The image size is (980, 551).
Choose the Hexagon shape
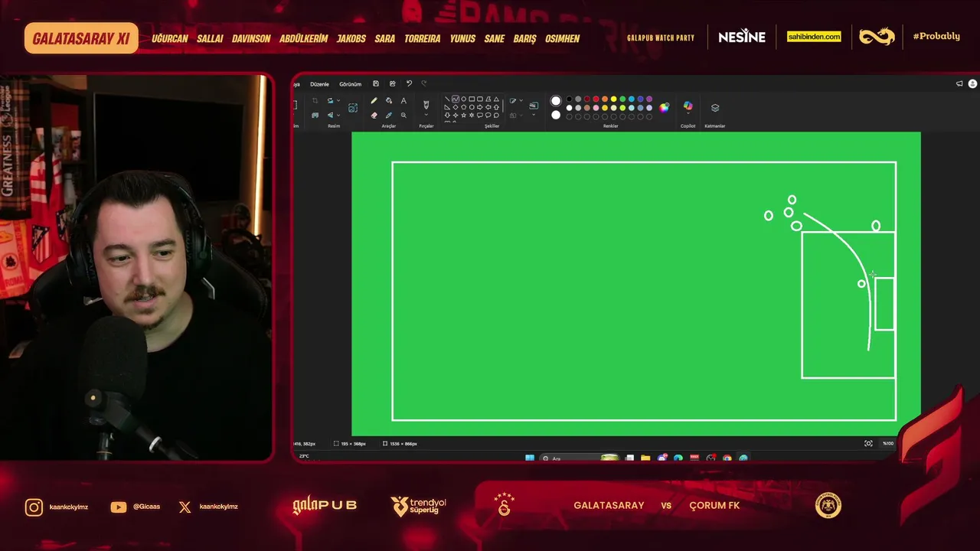pyautogui.click(x=472, y=107)
